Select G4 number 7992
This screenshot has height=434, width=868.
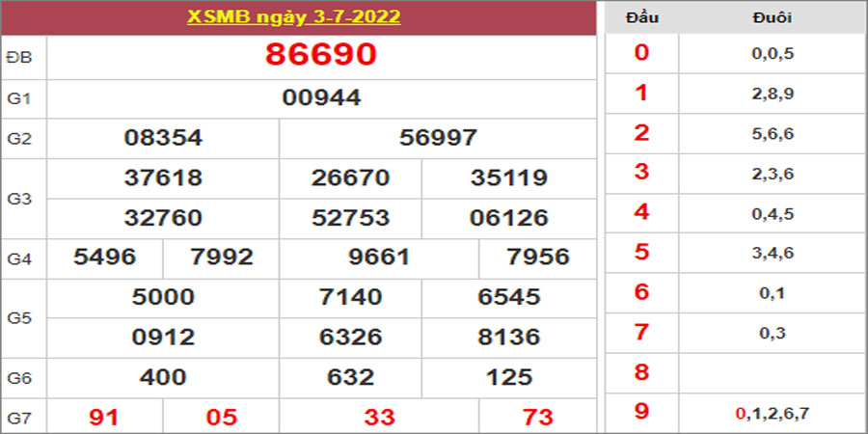click(x=222, y=257)
